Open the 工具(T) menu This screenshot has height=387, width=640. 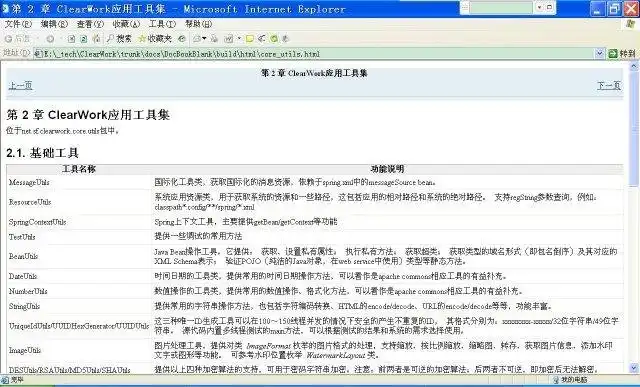pos(162,24)
